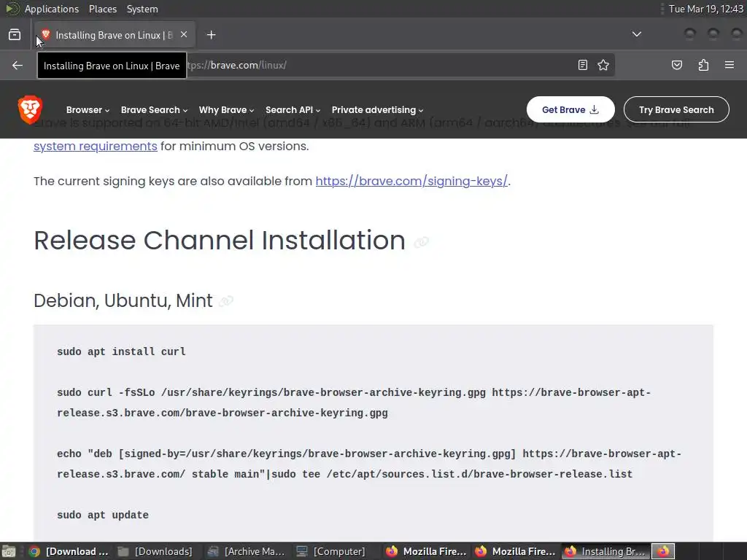Screen dimensions: 747x560
Task: Open the list all tabs chevron
Action: point(636,34)
